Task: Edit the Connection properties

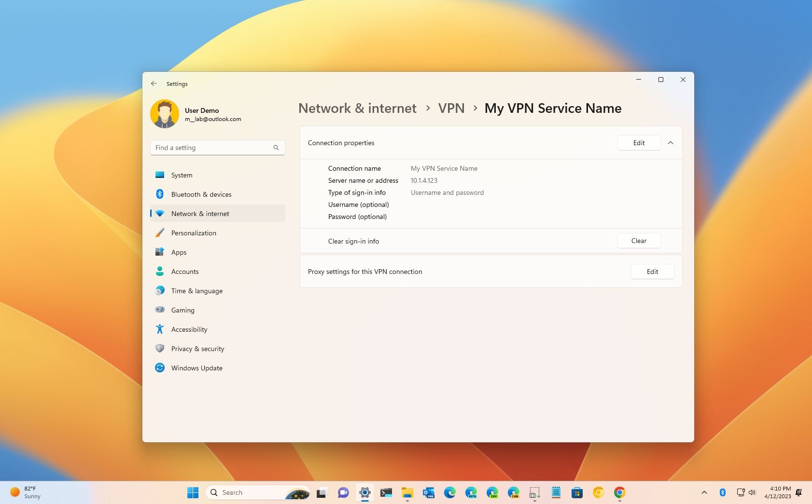Action: 639,143
